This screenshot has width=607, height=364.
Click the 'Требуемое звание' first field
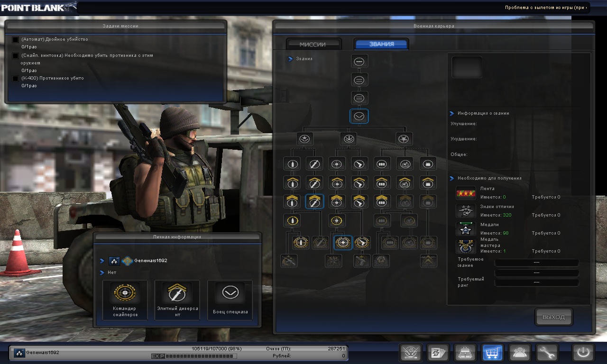pyautogui.click(x=536, y=263)
